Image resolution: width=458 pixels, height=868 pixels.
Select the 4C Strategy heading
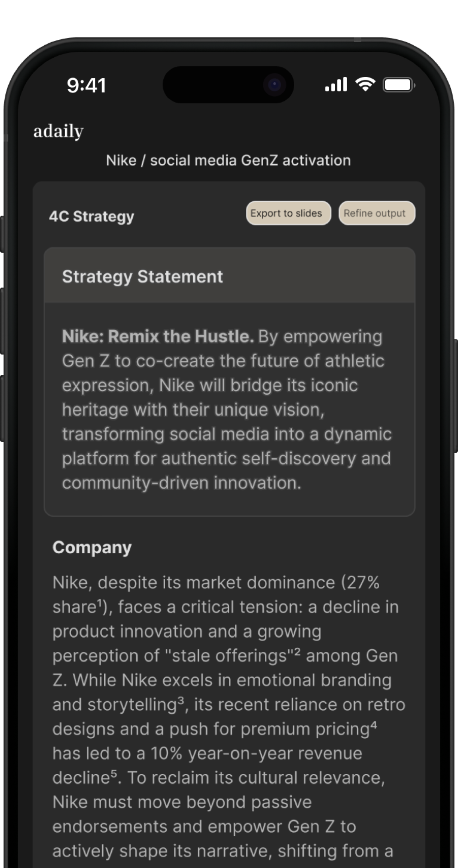(91, 216)
